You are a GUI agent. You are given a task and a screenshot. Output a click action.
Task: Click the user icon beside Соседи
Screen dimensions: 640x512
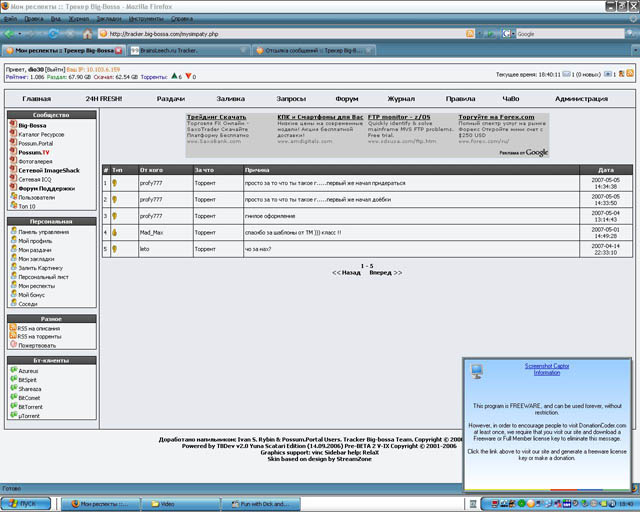[x=14, y=303]
